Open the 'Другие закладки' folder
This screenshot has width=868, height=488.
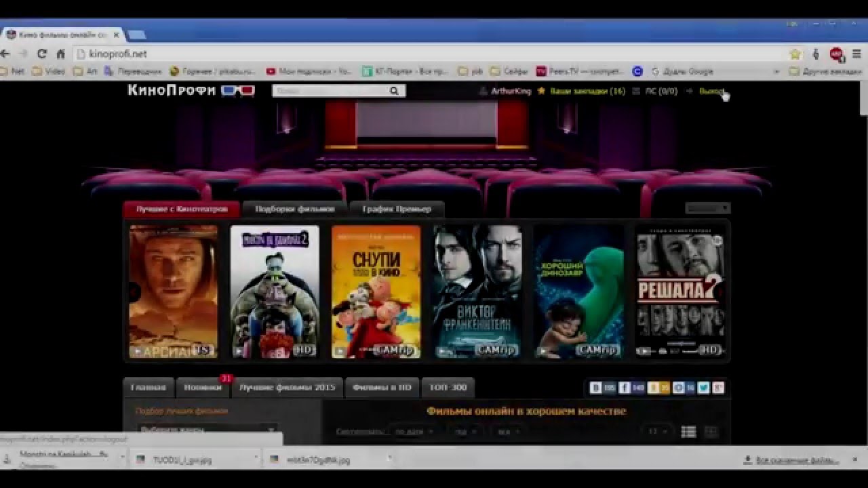(x=826, y=71)
